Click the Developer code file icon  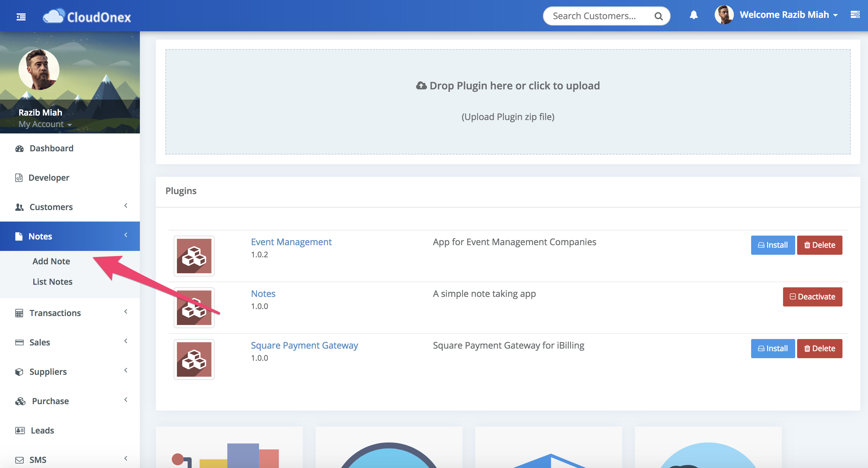coord(19,177)
